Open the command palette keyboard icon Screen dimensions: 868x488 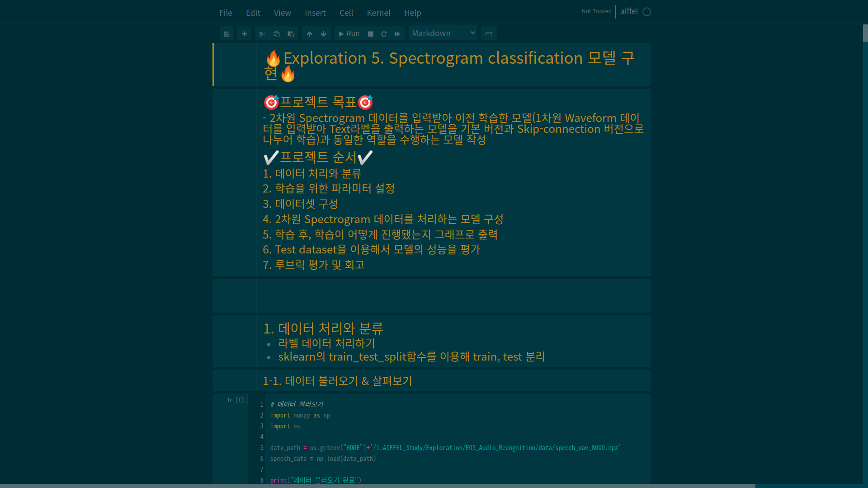489,34
